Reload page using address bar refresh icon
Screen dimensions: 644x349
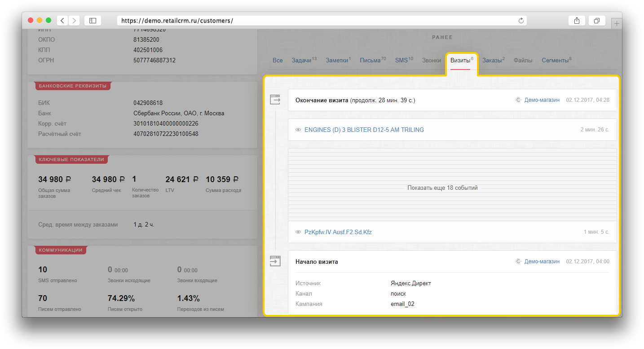(521, 21)
